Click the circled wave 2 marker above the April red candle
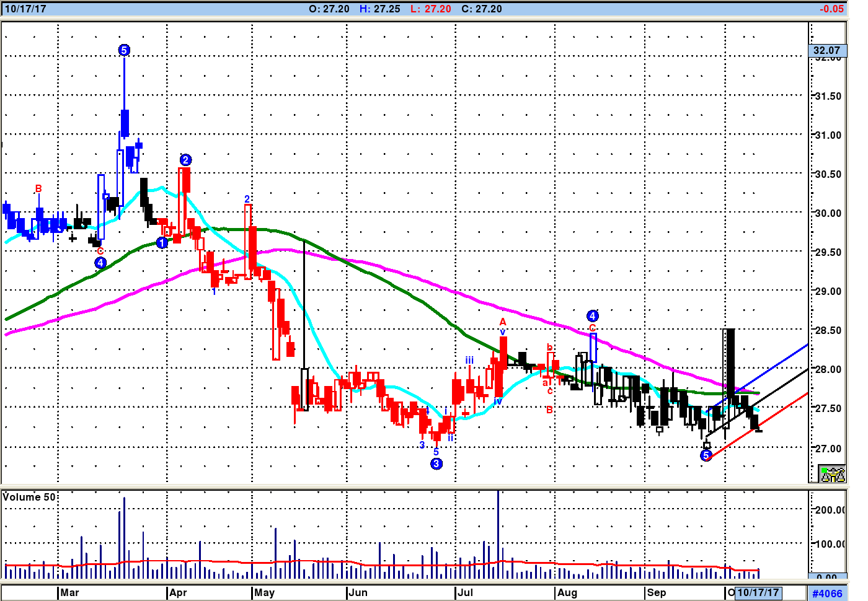Screen dimensions: 868x601 [185, 160]
